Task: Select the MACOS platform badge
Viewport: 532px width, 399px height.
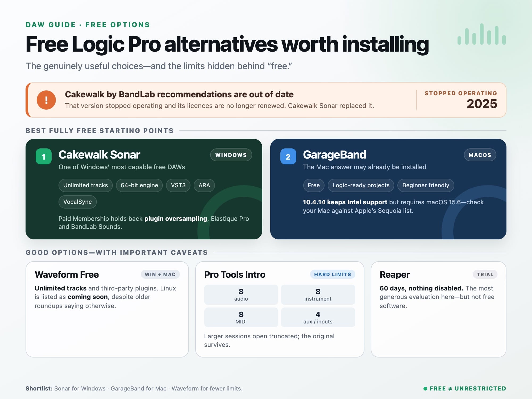Action: click(x=480, y=155)
